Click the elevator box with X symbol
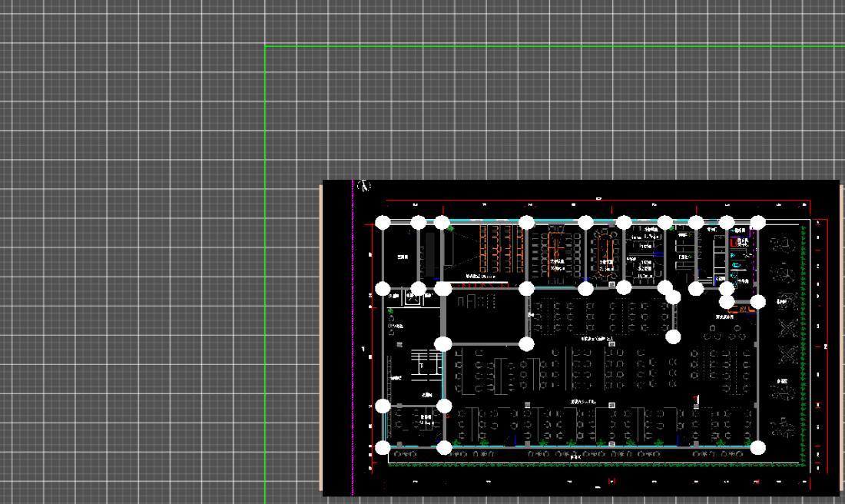Image resolution: width=845 pixels, height=504 pixels. pos(413,300)
